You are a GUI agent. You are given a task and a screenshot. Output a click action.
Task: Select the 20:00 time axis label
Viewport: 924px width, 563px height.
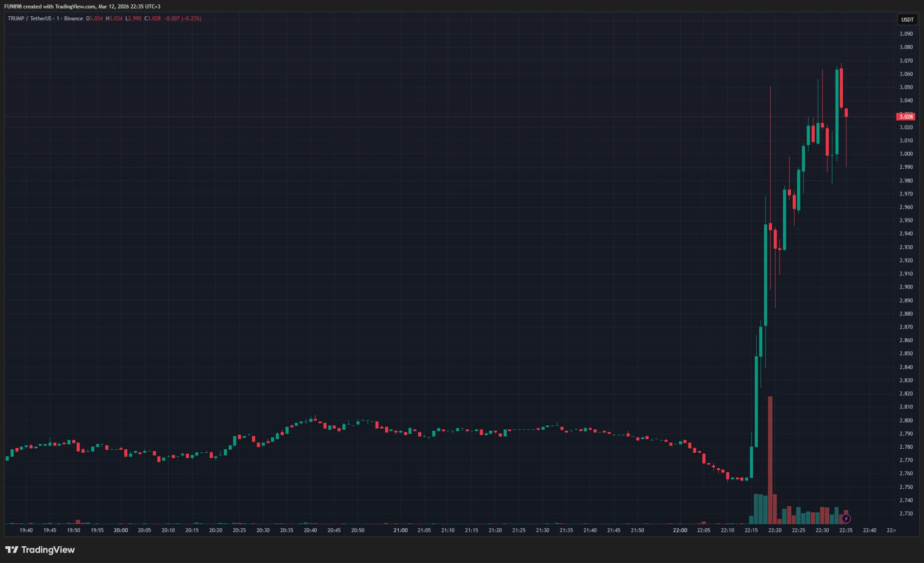click(x=120, y=530)
